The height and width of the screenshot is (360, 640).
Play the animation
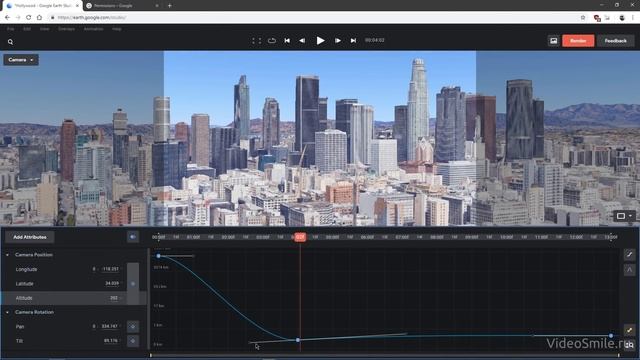tap(320, 40)
